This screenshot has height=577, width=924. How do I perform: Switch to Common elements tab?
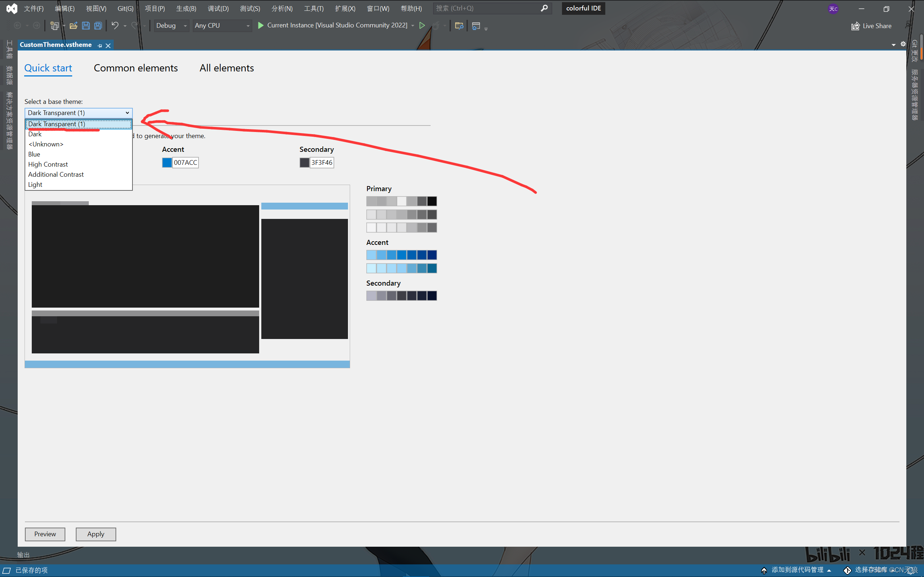pos(136,68)
